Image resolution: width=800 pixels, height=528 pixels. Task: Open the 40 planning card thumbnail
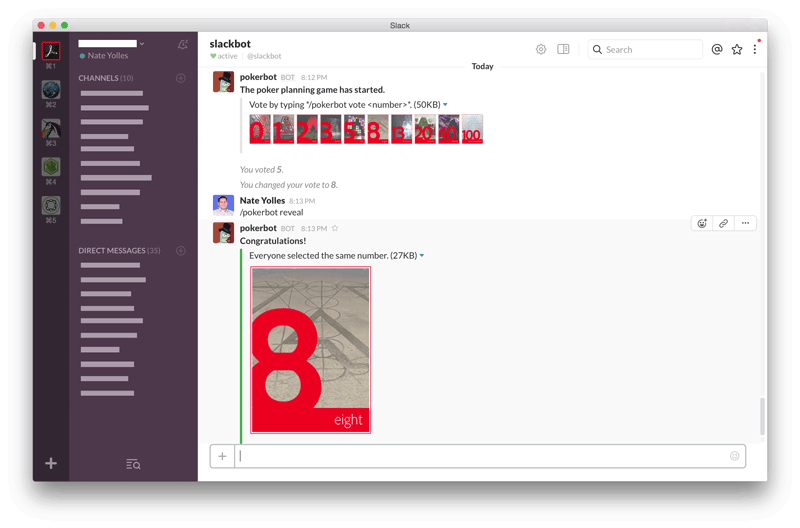[448, 129]
